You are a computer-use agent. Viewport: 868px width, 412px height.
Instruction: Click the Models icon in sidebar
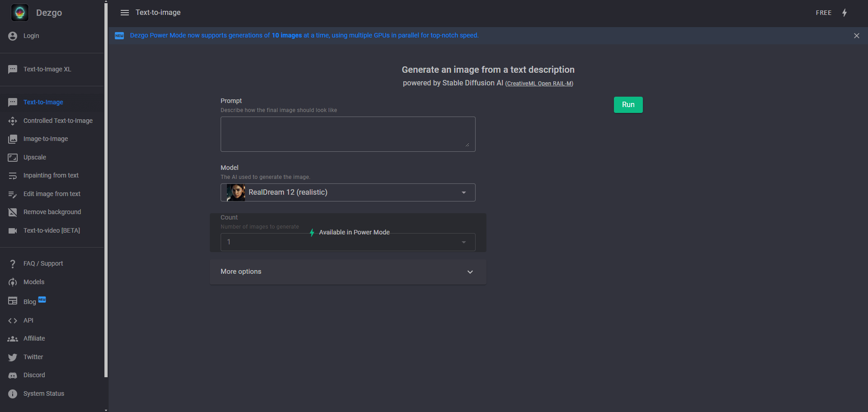point(13,282)
